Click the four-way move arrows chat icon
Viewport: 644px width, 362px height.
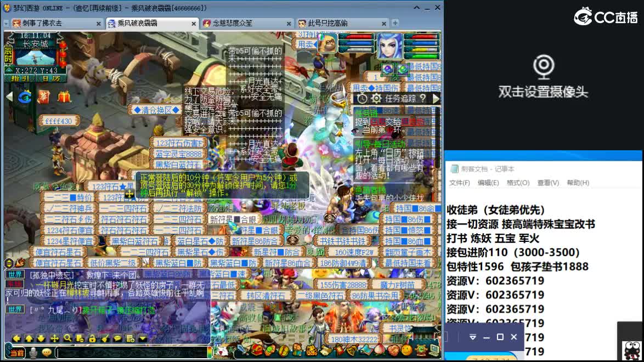tap(54, 338)
